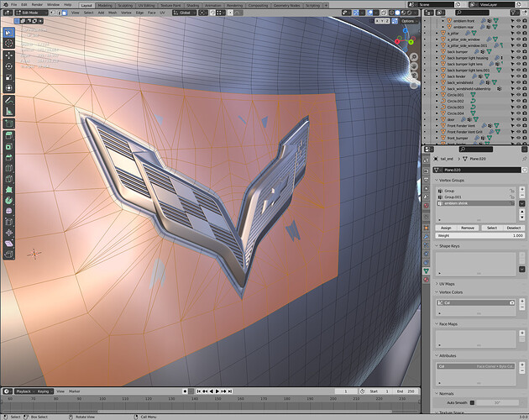Adjust the Weight slider
This screenshot has width=529, height=420.
point(480,236)
